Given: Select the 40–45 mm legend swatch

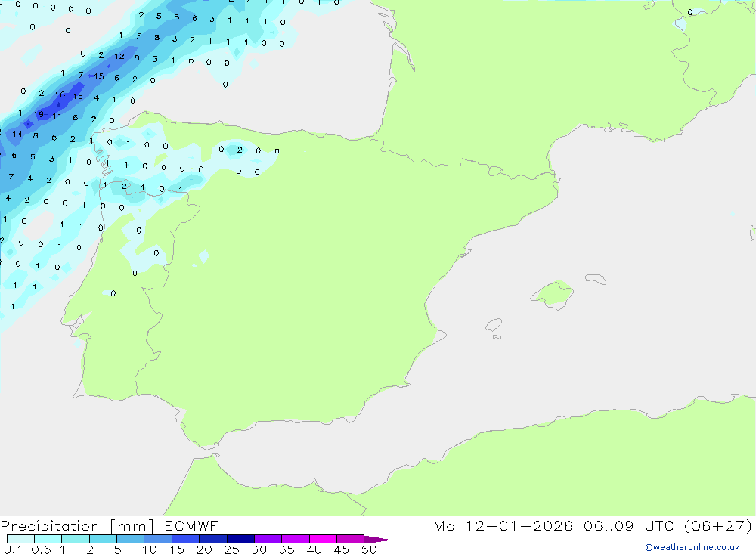Looking at the screenshot, I should 323,539.
